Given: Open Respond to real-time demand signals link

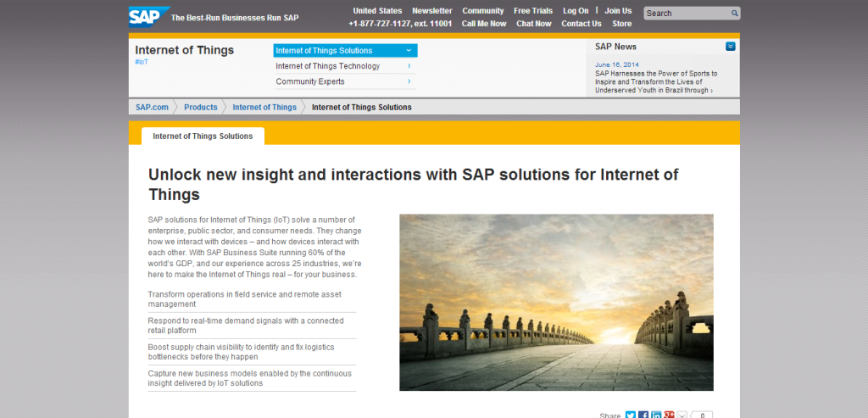Looking at the screenshot, I should [246, 326].
